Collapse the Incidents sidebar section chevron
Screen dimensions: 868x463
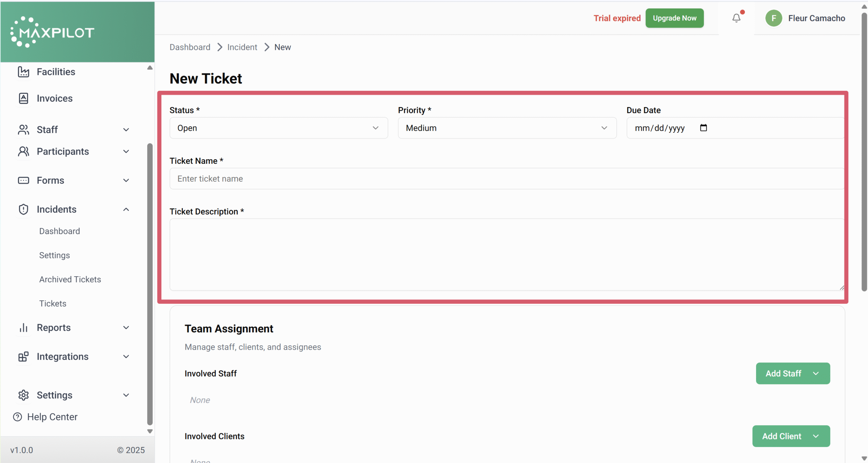[126, 209]
